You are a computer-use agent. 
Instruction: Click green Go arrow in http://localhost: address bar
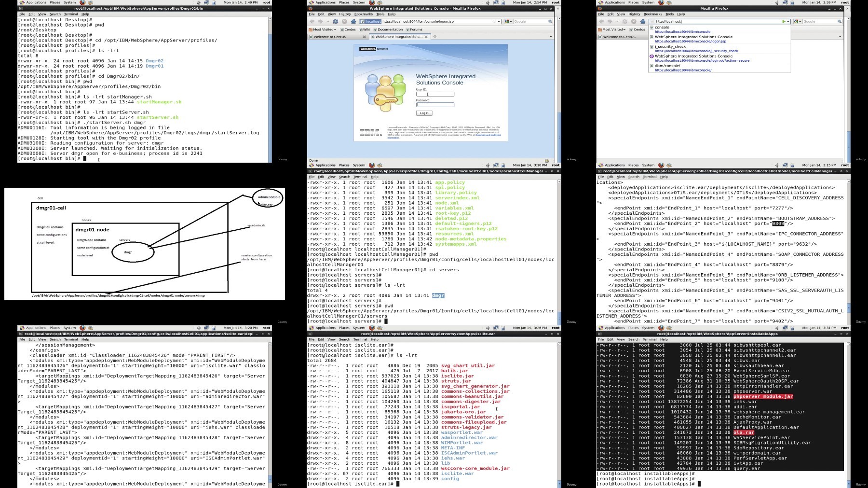784,21
